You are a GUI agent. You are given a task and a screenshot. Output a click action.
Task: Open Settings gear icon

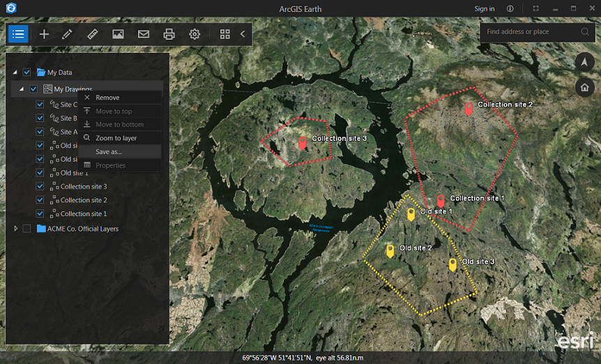click(x=195, y=34)
